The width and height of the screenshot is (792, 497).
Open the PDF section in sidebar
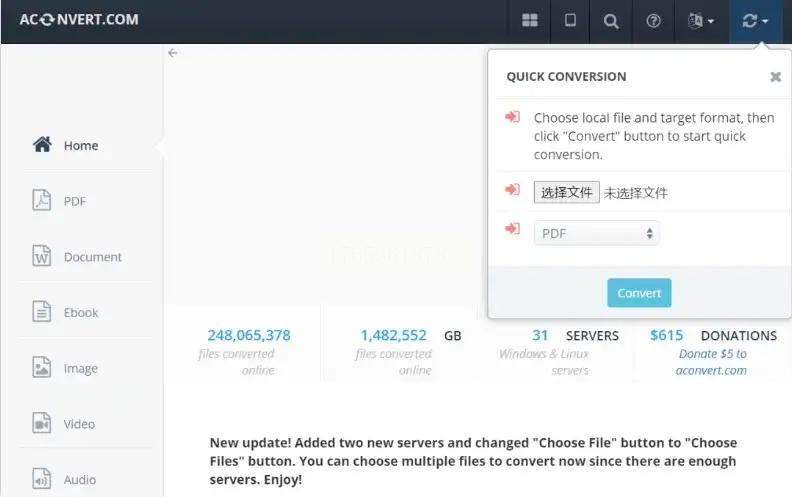(59, 201)
